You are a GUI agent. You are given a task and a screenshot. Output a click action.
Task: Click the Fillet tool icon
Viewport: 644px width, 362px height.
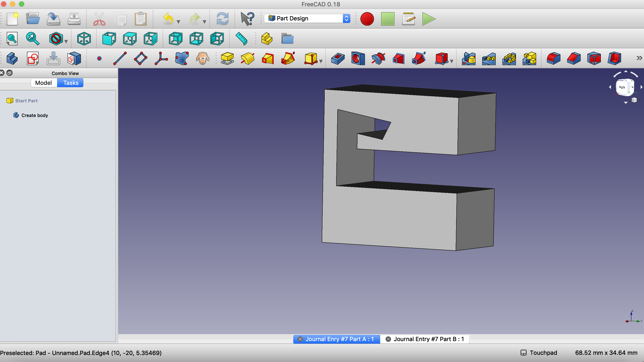[x=553, y=58]
